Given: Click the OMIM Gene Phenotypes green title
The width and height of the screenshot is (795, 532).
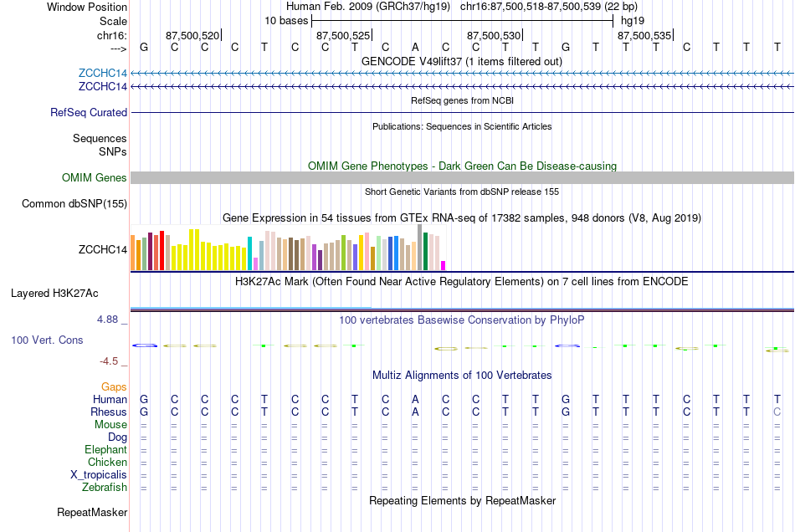Looking at the screenshot, I should (463, 166).
